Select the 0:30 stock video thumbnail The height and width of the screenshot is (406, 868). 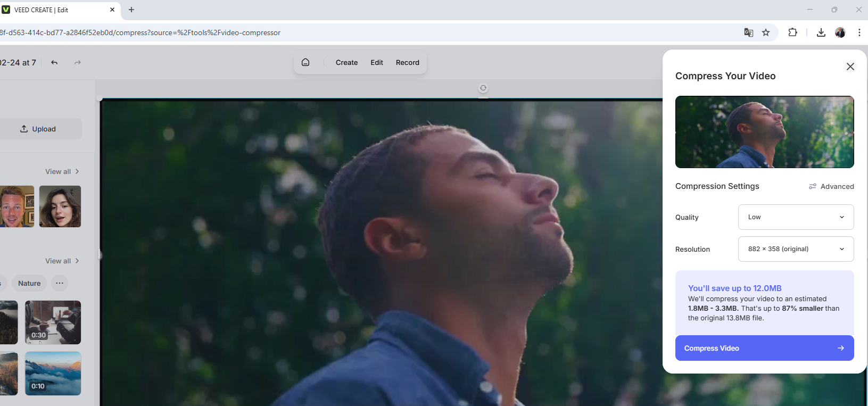coord(53,322)
